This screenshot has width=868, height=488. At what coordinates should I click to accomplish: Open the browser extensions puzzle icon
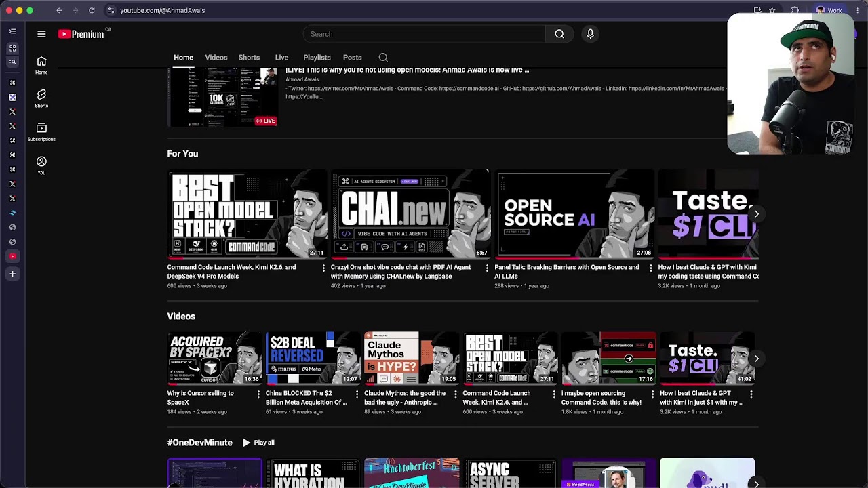[795, 10]
